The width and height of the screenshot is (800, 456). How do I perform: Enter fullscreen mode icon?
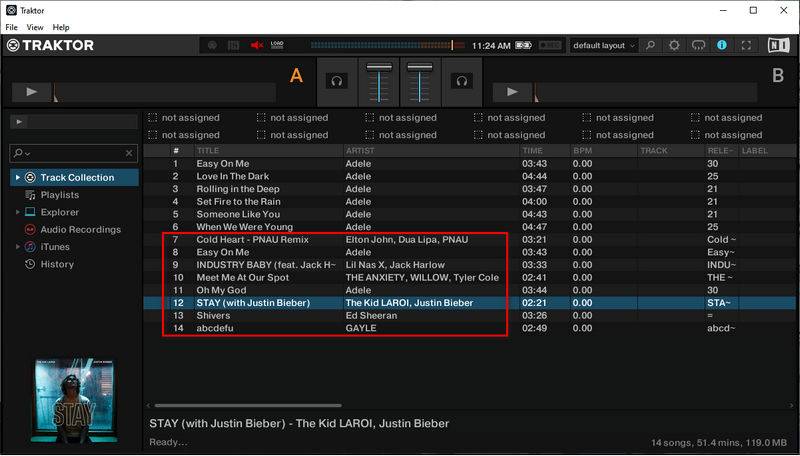tap(746, 45)
